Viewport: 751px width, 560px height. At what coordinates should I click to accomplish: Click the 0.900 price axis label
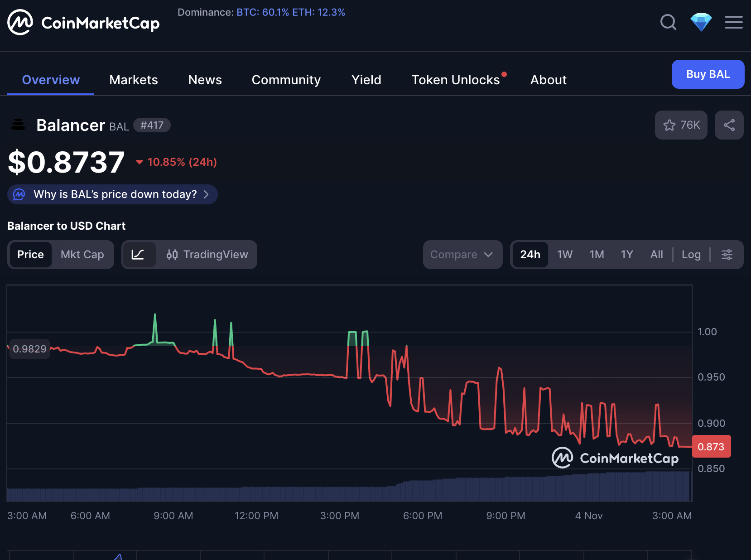pyautogui.click(x=711, y=423)
